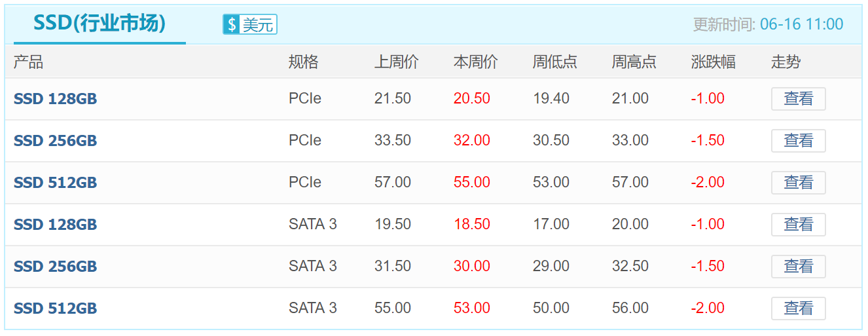Open the SSD 256GB PCIe product link
The image size is (868, 336).
point(55,141)
